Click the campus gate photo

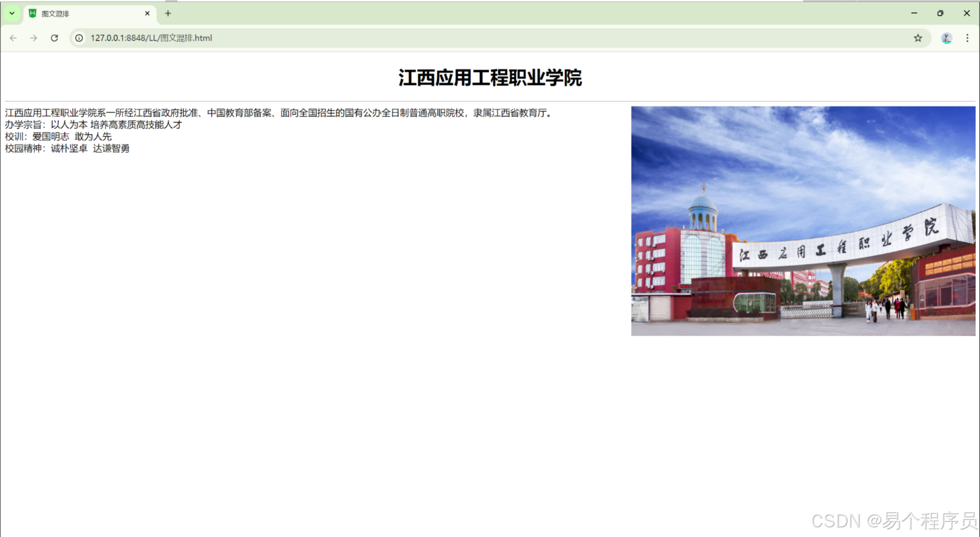[803, 221]
